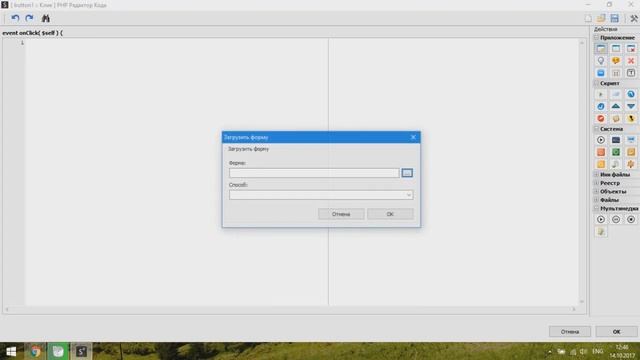Image resolution: width=640 pixels, height=360 pixels.
Task: Choose the play icon under Мультимедиа
Action: coord(601,220)
